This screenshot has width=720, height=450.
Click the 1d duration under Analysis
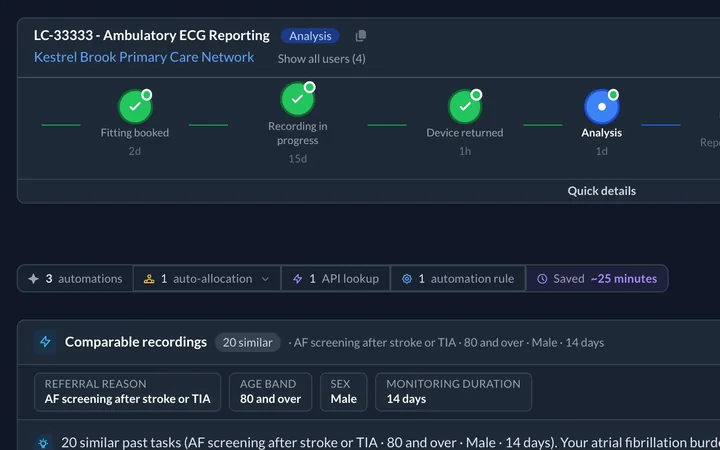pos(602,151)
